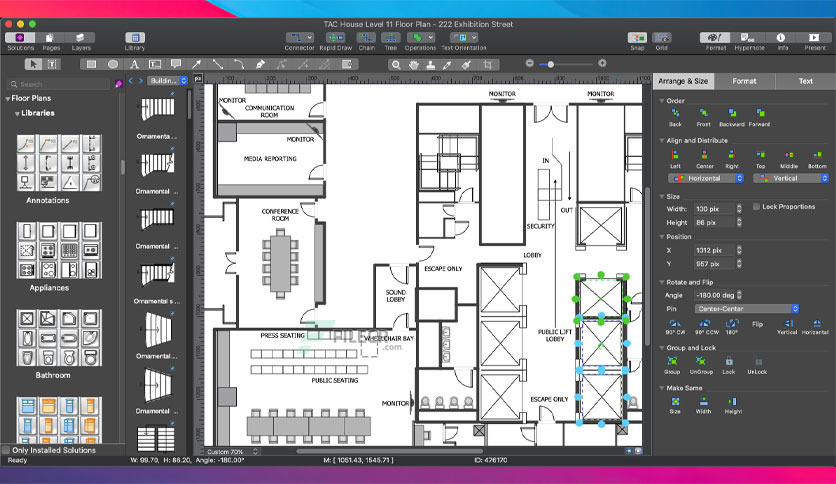Open the Layers panel
836x484 pixels.
point(81,38)
